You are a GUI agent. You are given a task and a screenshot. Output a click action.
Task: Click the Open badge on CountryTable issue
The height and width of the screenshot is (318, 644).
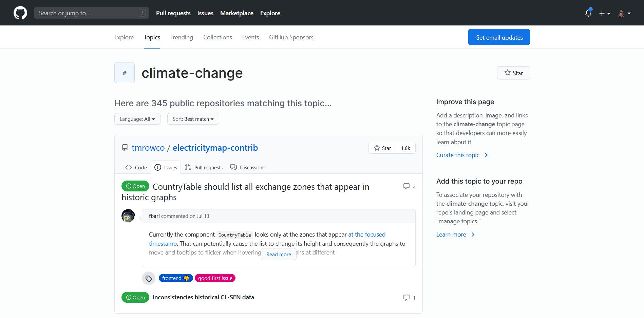coord(135,186)
